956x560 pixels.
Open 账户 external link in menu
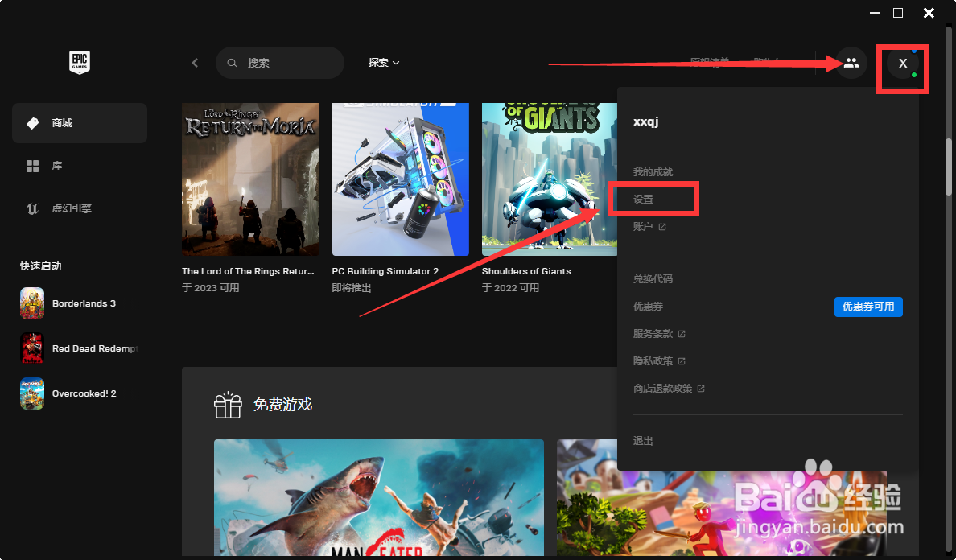649,227
